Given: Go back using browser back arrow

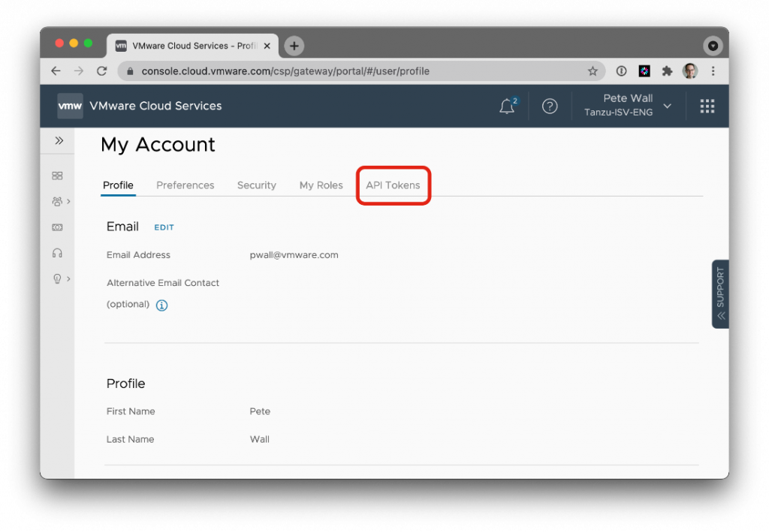Looking at the screenshot, I should pos(56,71).
